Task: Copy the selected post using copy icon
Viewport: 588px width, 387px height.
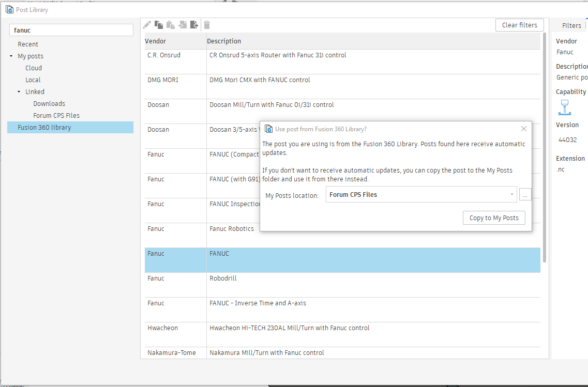Action: tap(159, 24)
